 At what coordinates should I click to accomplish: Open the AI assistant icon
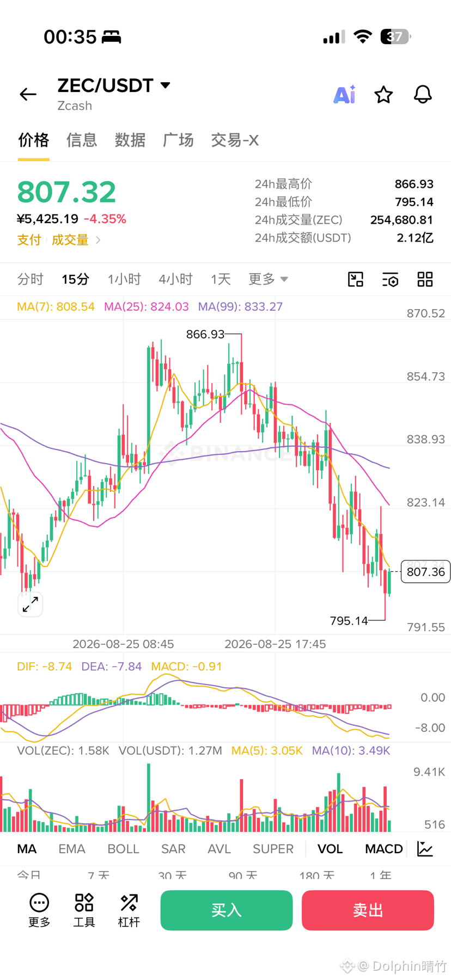click(345, 94)
